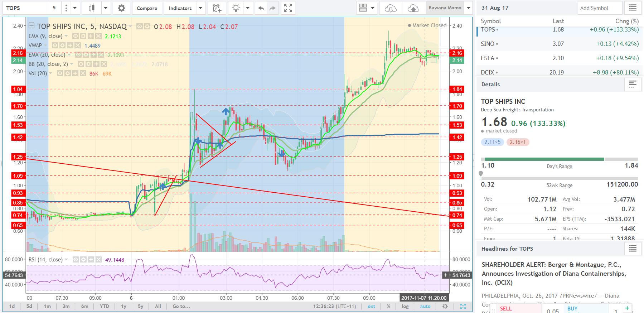This screenshot has height=313, width=644.
Task: Toggle the percent scale button
Action: [388, 306]
